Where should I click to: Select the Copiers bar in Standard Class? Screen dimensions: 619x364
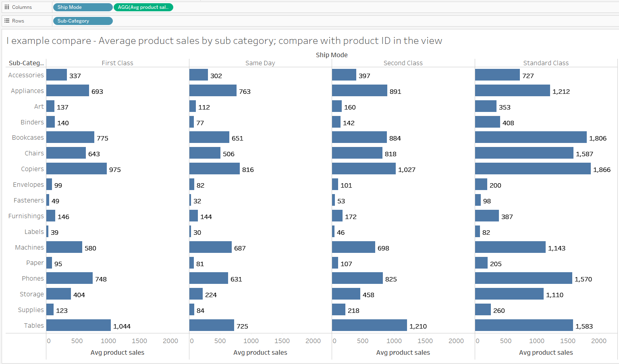[x=533, y=169]
